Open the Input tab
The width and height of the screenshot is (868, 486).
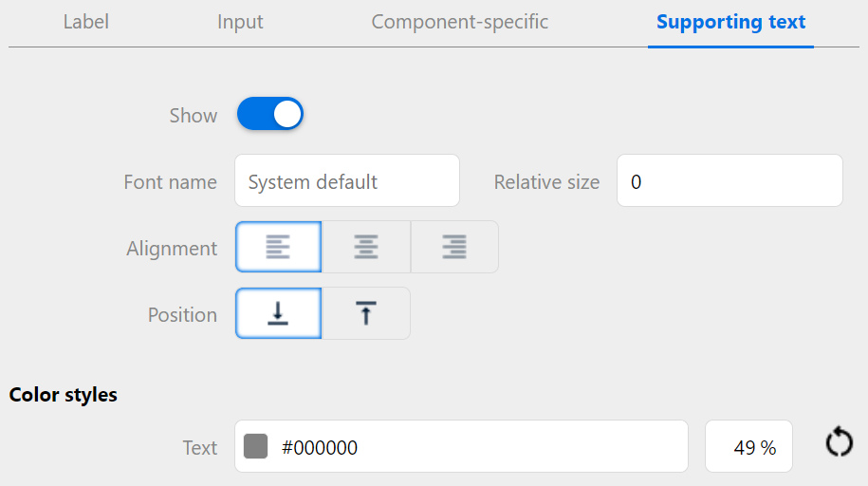point(240,22)
